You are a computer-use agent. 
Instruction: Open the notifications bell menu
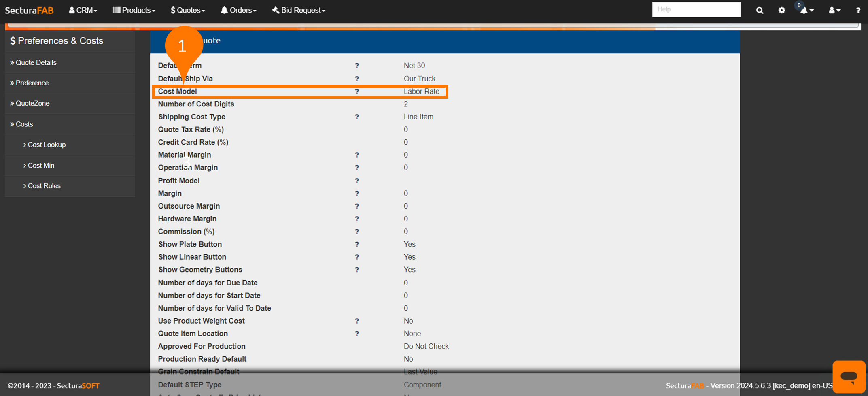point(806,10)
